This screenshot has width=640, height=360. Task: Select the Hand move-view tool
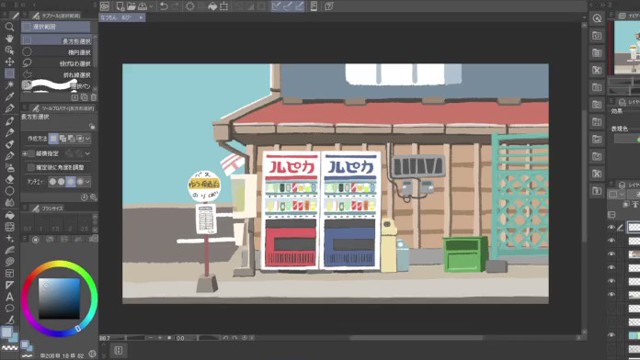9,38
